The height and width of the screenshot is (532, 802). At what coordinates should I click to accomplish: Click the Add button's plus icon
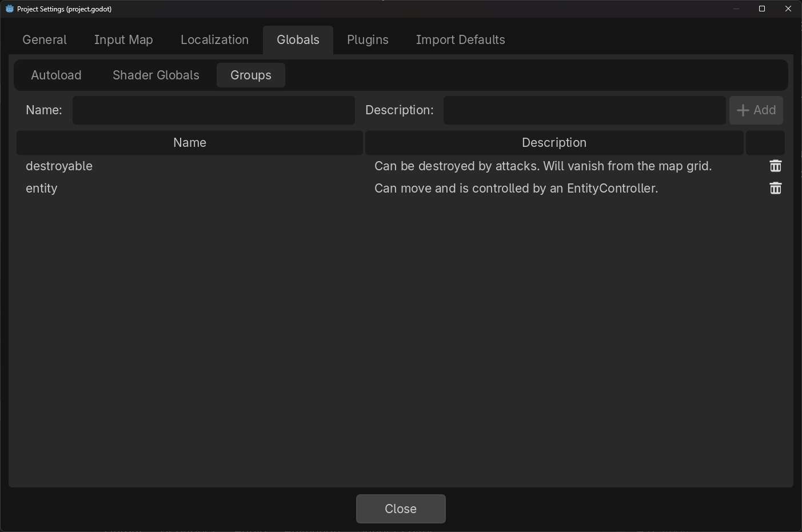(743, 110)
